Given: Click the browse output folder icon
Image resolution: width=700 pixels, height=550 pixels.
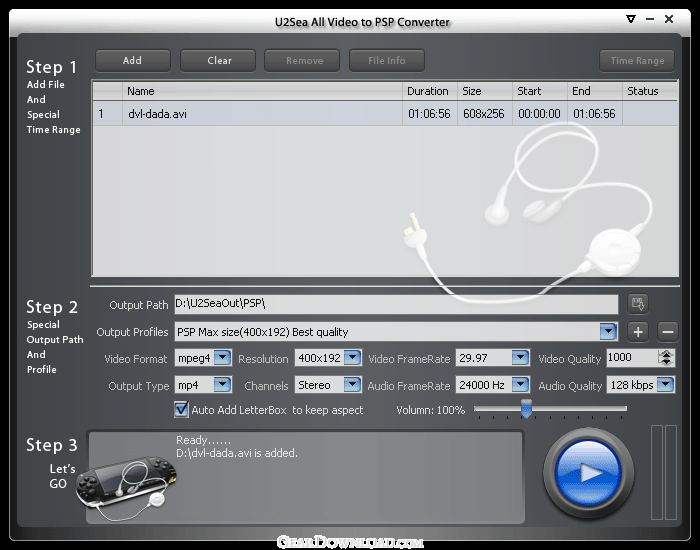Looking at the screenshot, I should 638,304.
